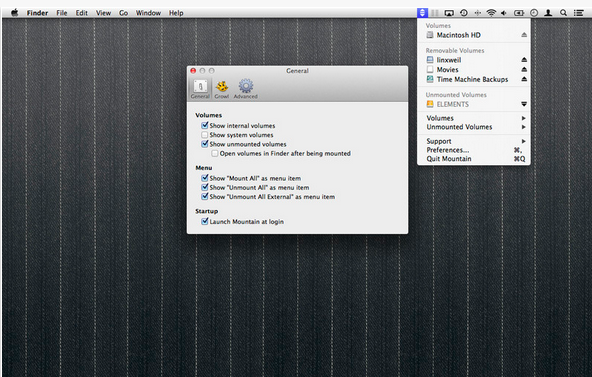Close the General preferences window

tap(193, 71)
